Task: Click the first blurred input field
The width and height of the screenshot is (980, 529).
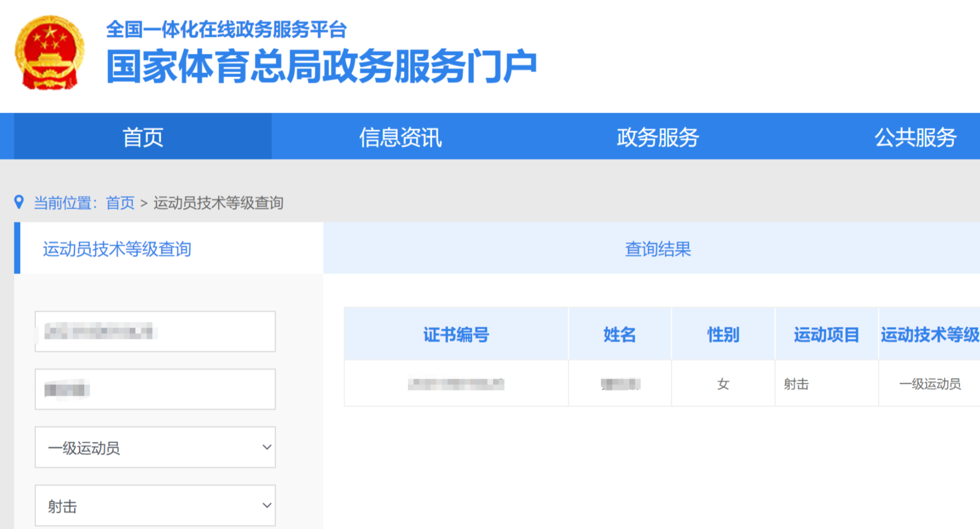Action: point(155,331)
